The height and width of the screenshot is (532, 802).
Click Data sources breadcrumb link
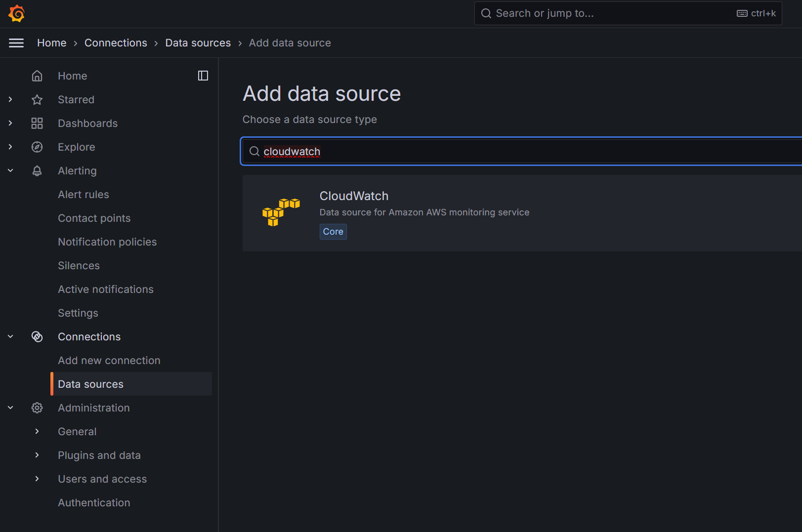click(x=198, y=43)
